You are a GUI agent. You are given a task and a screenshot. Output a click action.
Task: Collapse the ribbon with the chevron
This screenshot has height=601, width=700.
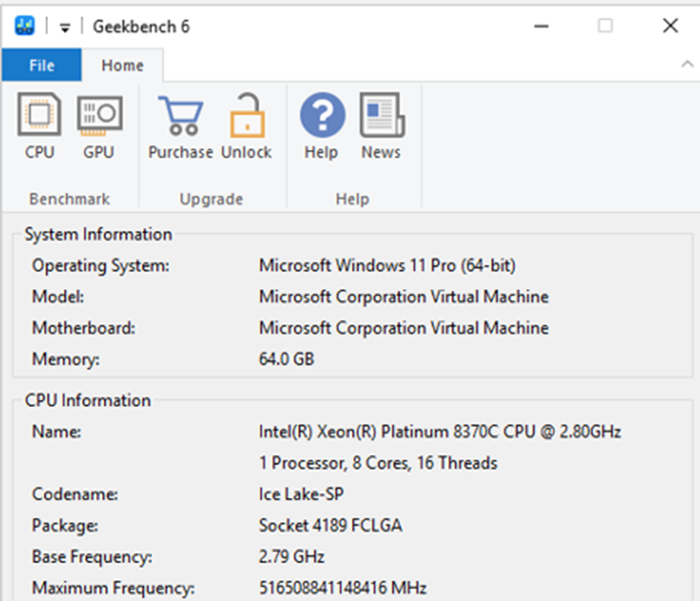click(687, 65)
